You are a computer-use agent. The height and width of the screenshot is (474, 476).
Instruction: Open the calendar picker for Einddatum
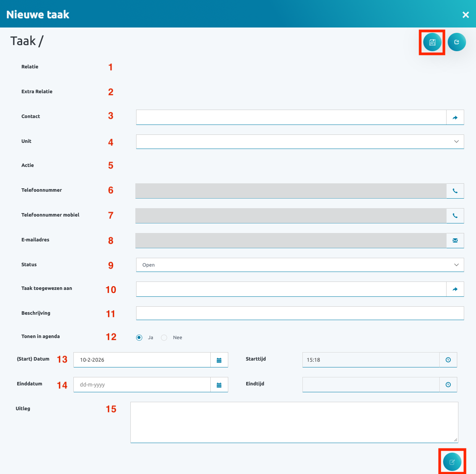coord(219,385)
